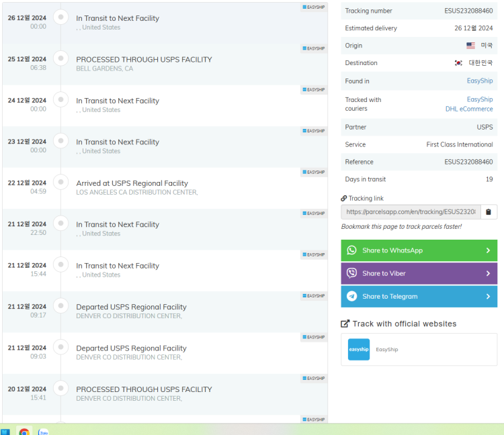Click First Class International service value
Image resolution: width=504 pixels, height=435 pixels.
coord(460,144)
